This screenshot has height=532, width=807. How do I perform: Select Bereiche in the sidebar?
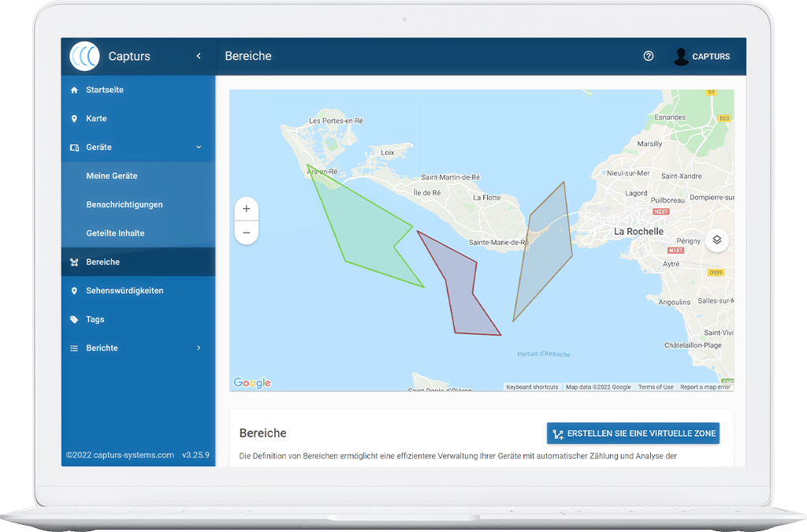coord(138,262)
